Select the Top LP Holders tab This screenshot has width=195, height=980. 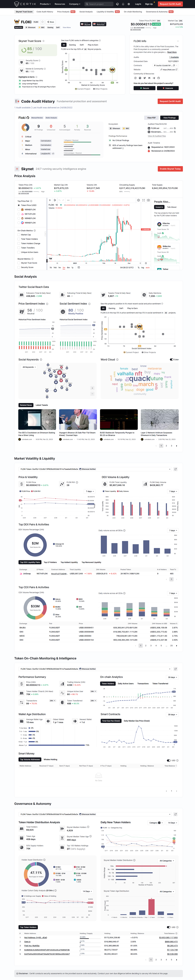pyautogui.click(x=50, y=562)
